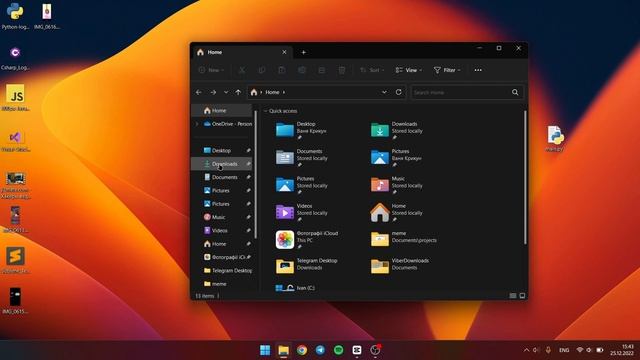Open the Downloads folder in Quick access
The image size is (640, 360).
pos(397,130)
